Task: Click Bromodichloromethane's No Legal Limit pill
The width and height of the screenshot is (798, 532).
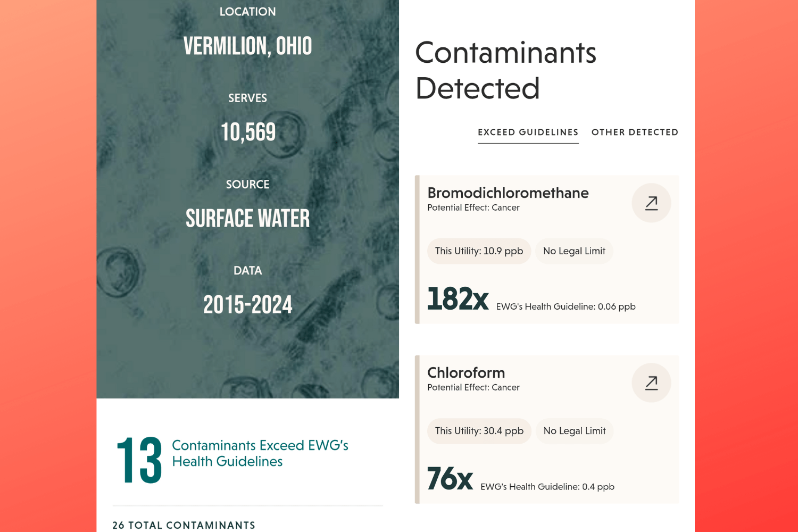Action: tap(574, 251)
